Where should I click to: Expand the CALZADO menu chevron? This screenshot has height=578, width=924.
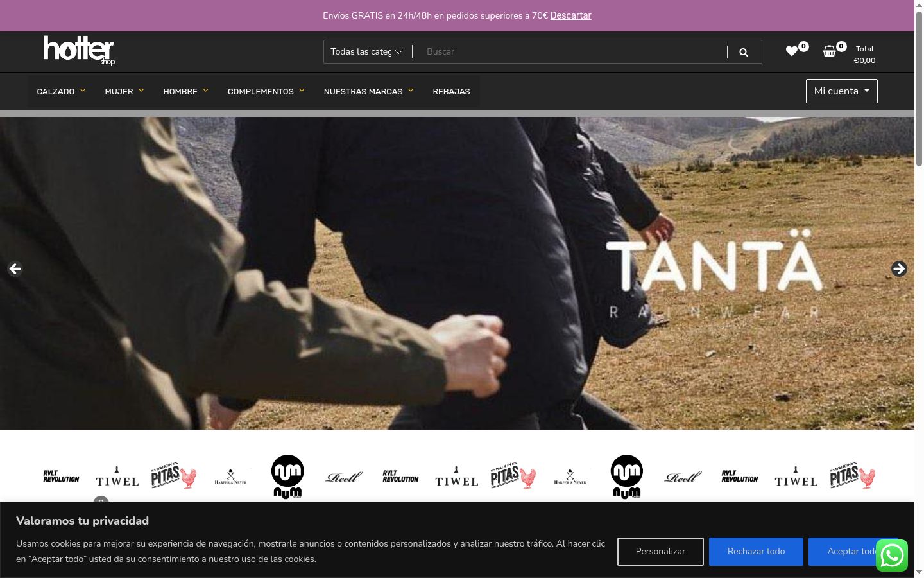(x=83, y=91)
